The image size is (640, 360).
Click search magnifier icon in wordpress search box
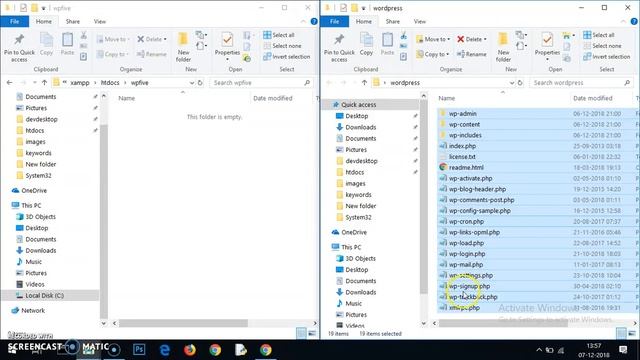point(627,83)
